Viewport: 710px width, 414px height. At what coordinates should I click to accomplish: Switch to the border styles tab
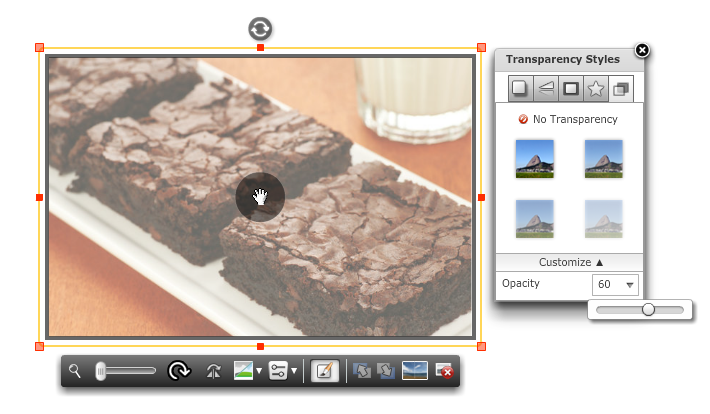571,88
